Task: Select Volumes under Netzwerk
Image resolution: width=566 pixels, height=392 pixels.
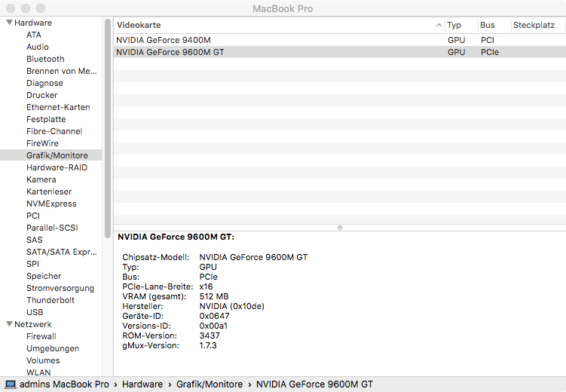Action: (43, 360)
